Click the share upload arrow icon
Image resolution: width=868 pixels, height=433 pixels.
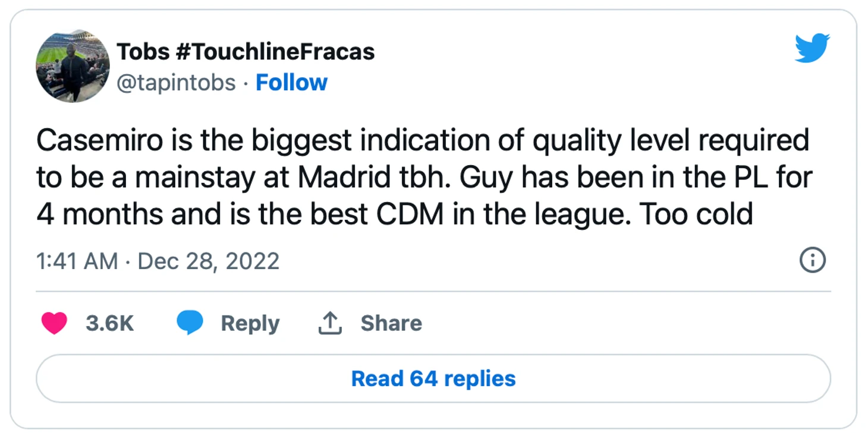(330, 323)
